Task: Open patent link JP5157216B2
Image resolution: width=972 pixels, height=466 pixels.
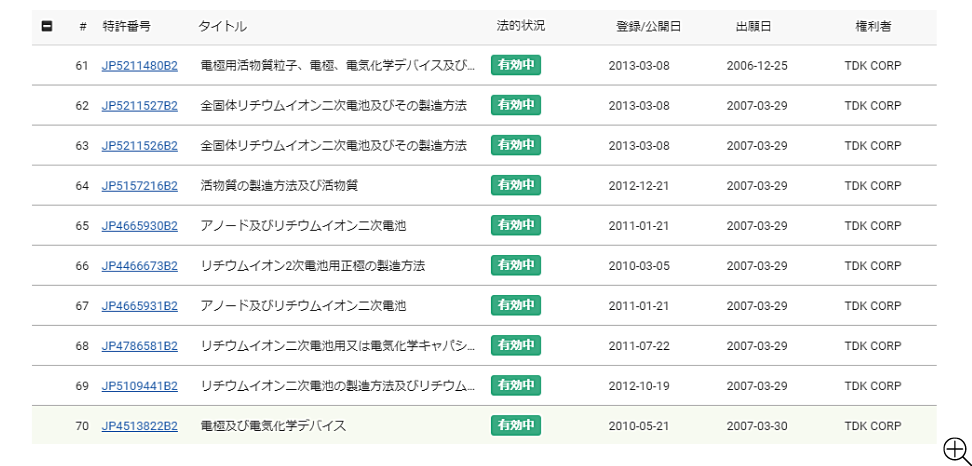Action: point(139,186)
